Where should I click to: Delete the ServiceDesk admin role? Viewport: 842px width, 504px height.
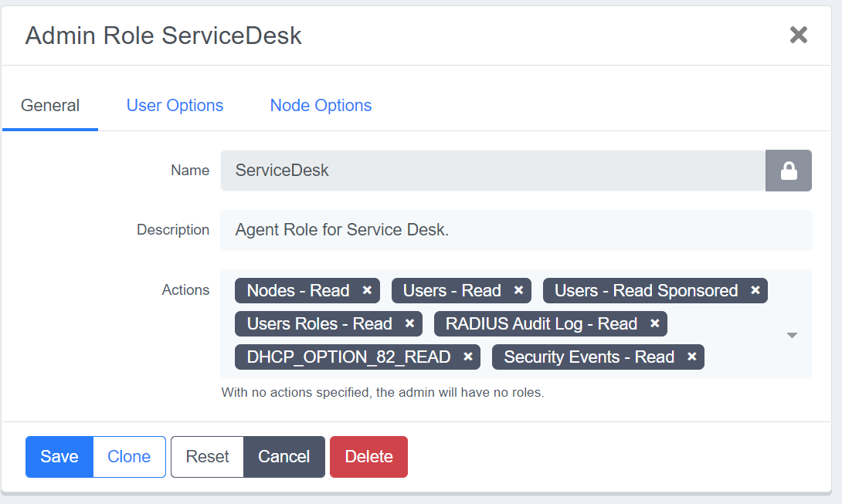pyautogui.click(x=368, y=457)
